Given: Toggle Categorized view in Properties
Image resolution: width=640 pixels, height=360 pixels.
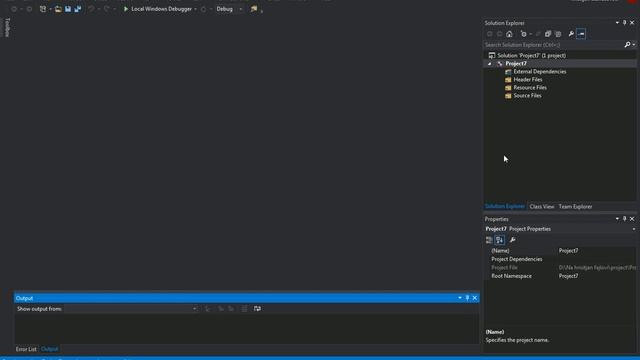Looking at the screenshot, I should click(489, 240).
